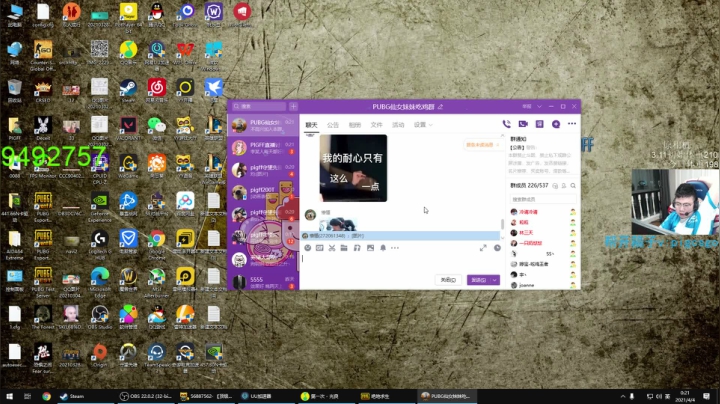This screenshot has width=720, height=404.
Task: Start a voice call in the group chat
Action: (x=506, y=124)
